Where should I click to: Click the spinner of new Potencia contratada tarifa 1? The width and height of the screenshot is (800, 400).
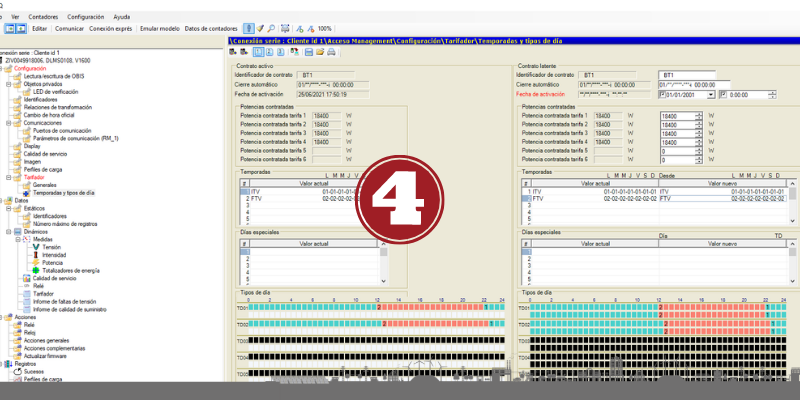coord(699,116)
